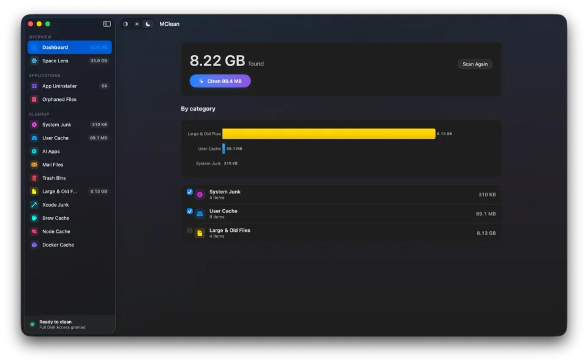The image size is (588, 364).
Task: Open Space Lens in the sidebar
Action: click(x=70, y=61)
